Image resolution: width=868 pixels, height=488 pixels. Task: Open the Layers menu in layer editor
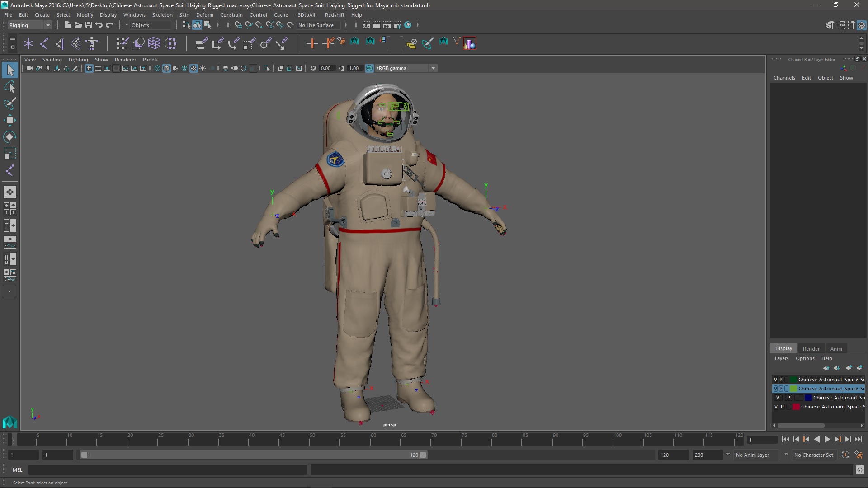(781, 358)
